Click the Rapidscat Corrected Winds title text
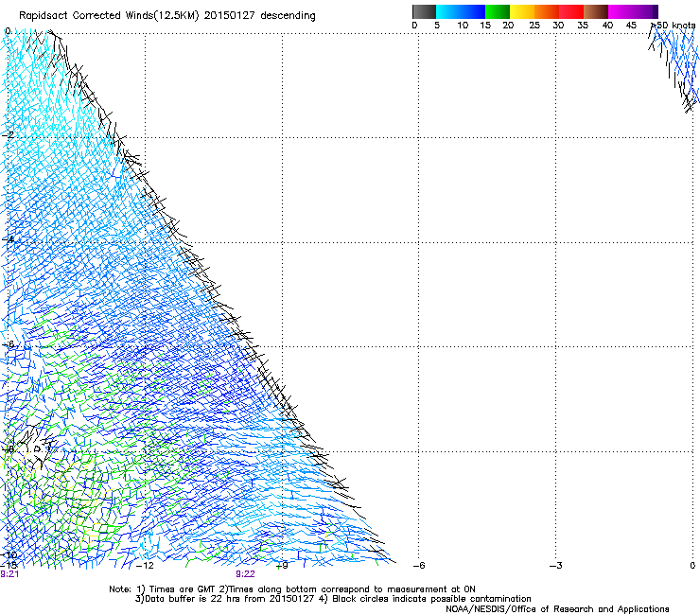 167,16
